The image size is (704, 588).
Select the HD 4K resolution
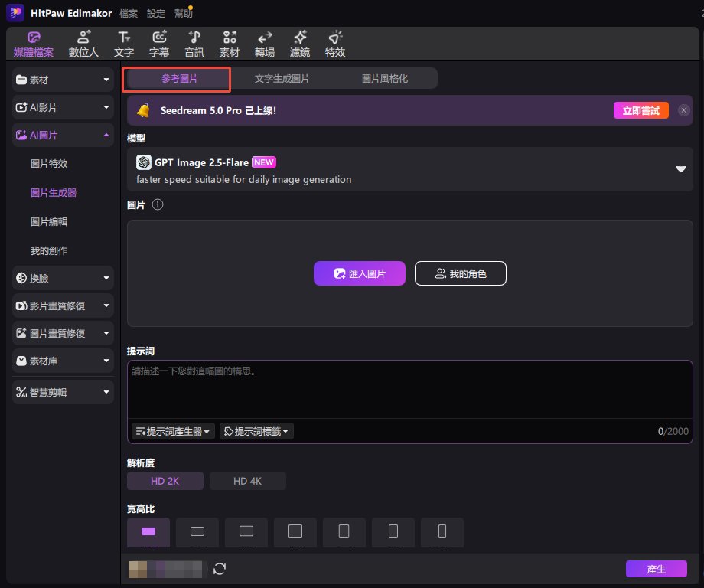click(247, 481)
